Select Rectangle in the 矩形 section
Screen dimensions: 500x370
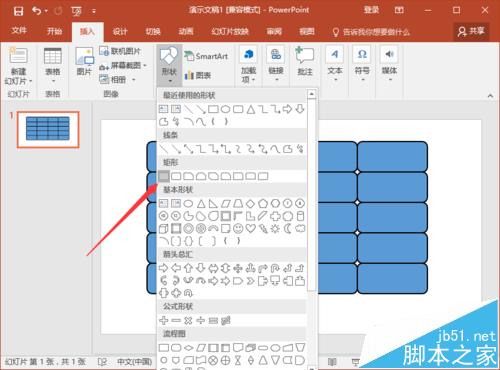click(163, 176)
